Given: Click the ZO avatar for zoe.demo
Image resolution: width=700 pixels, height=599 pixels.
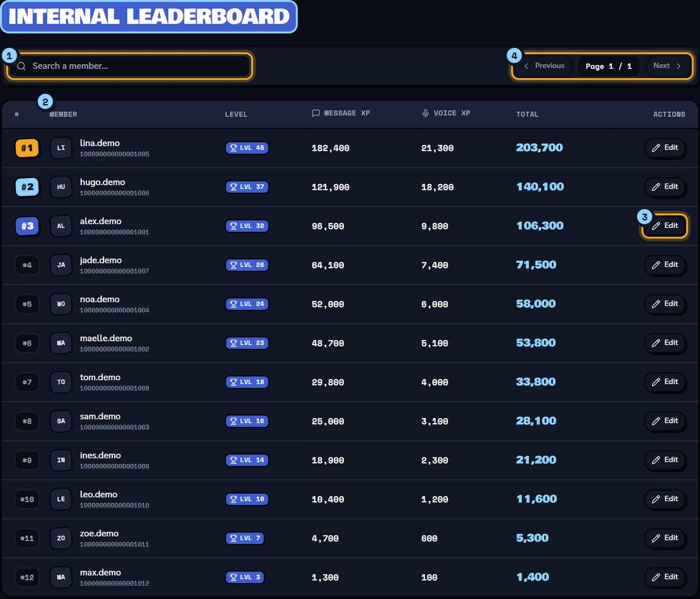Looking at the screenshot, I should (61, 538).
